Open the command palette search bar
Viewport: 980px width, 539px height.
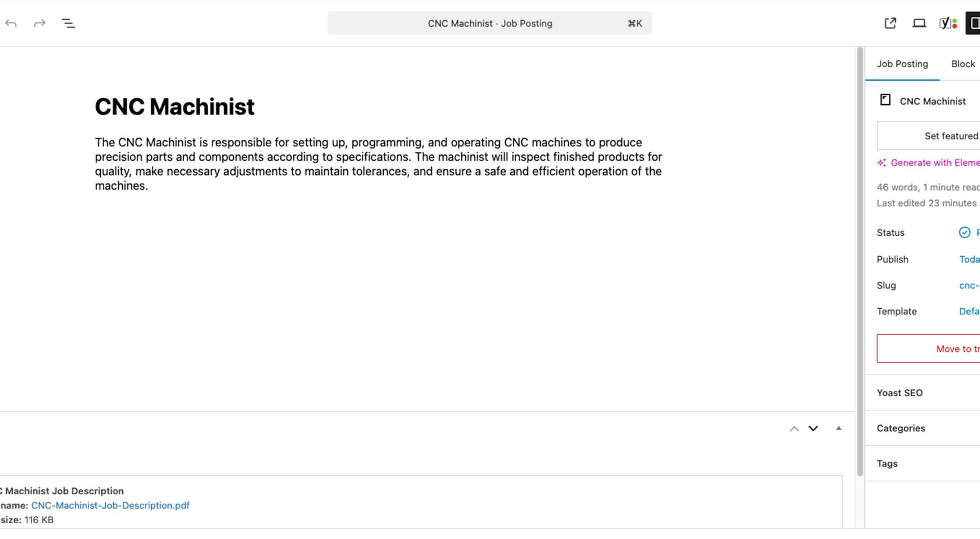tap(490, 24)
